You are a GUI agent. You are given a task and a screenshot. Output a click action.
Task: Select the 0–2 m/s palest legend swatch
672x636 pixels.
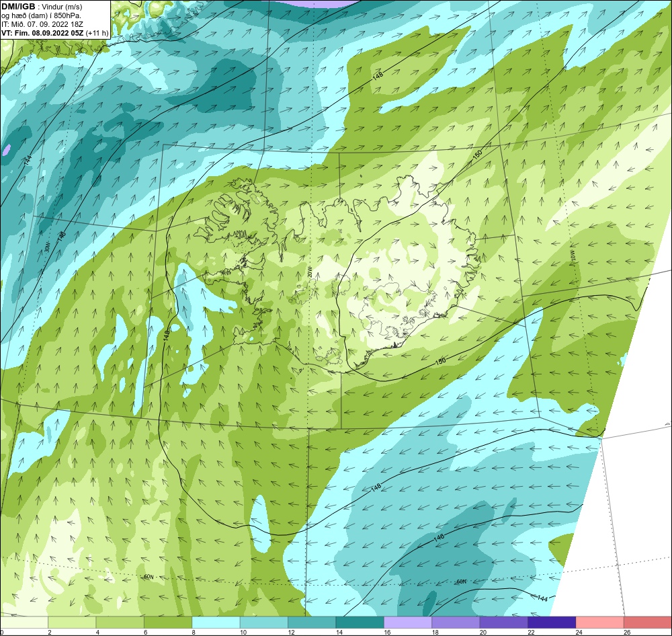pyautogui.click(x=24, y=622)
